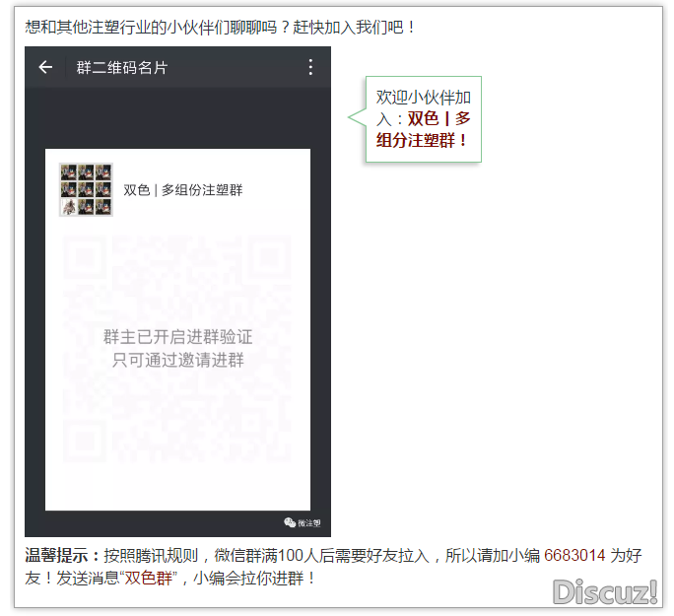Image resolution: width=674 pixels, height=616 pixels.
Task: Select the 群二维码名片 title text
Action: (122, 67)
